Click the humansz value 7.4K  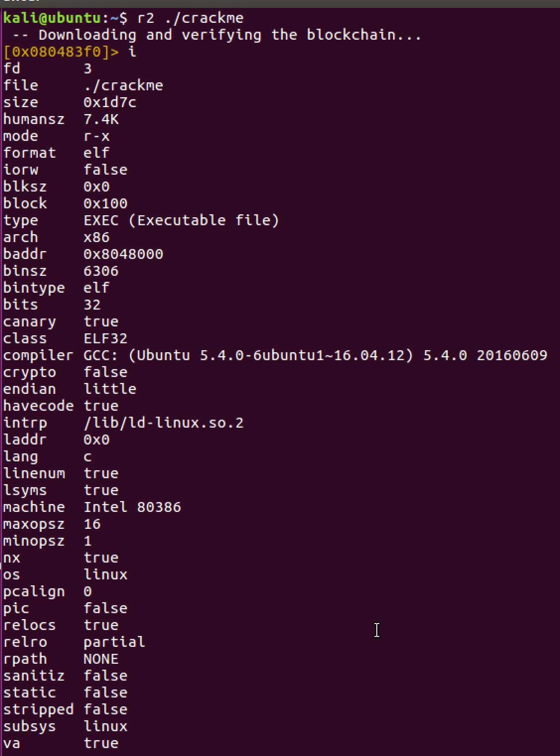101,119
